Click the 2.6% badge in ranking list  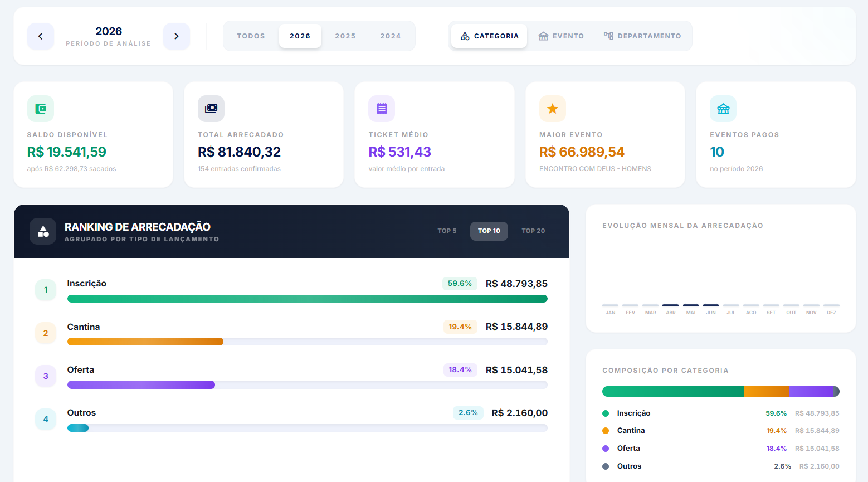[468, 413]
